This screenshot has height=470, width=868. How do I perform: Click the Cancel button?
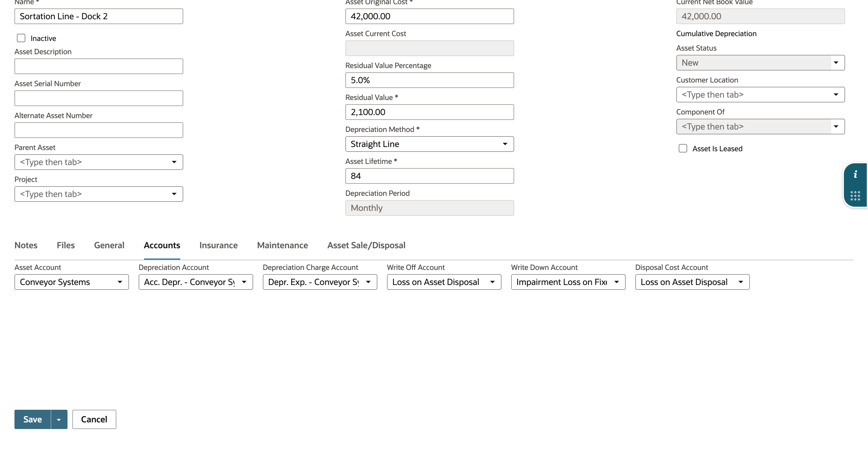pos(94,419)
